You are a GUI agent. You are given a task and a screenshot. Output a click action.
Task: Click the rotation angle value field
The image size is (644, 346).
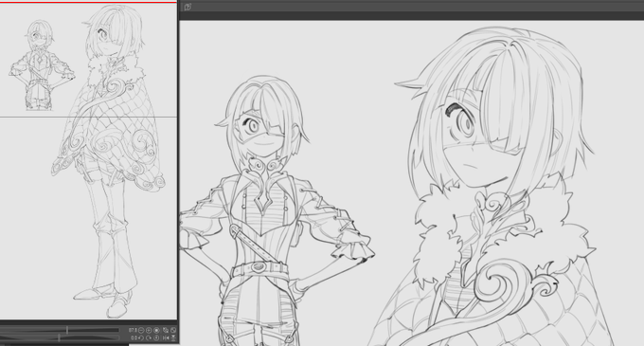tap(134, 337)
